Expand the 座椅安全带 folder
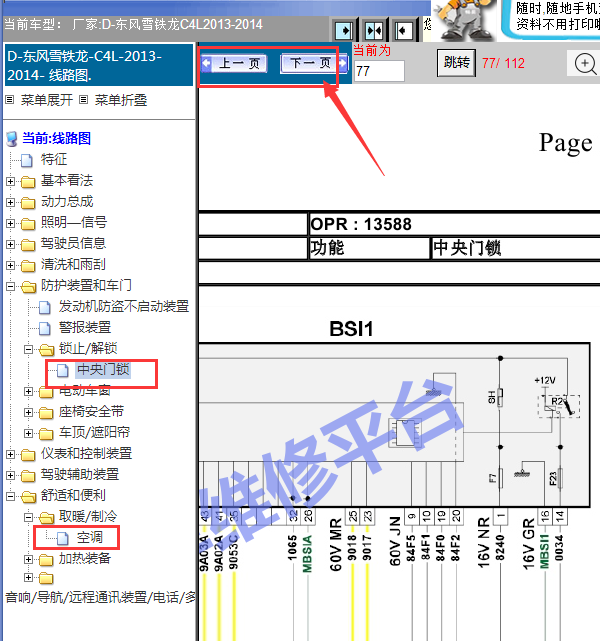Viewport: 600px width, 641px height. 28,412
